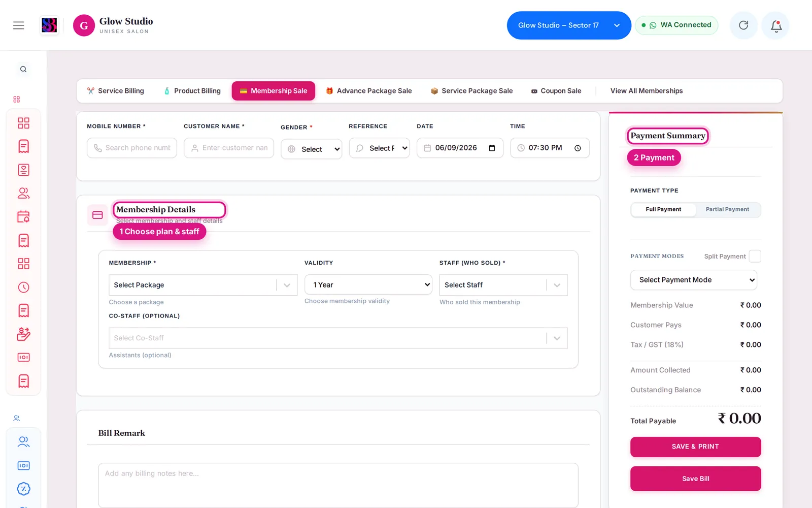
Task: Click the Save Bill button
Action: tap(695, 479)
